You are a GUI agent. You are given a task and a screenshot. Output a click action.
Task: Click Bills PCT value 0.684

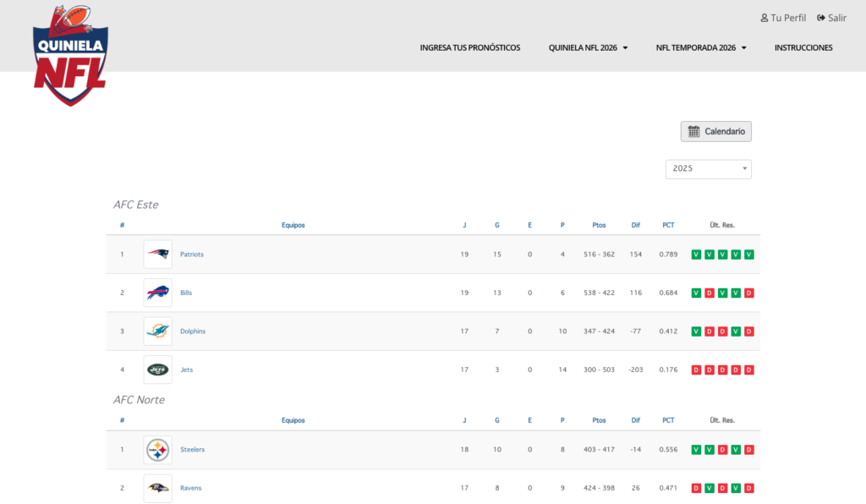click(668, 293)
